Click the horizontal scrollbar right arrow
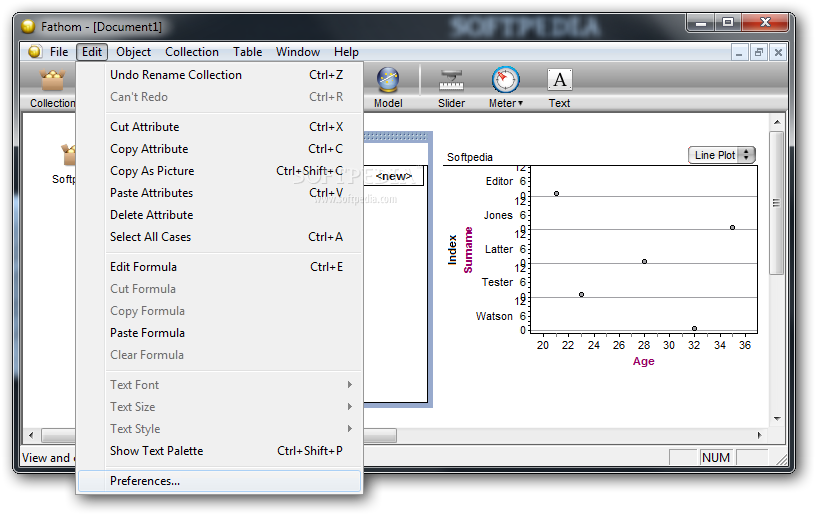Image resolution: width=816 pixels, height=515 pixels. (x=760, y=435)
